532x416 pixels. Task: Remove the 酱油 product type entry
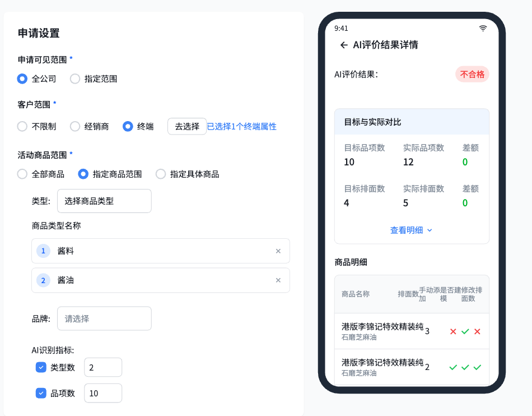click(x=278, y=280)
